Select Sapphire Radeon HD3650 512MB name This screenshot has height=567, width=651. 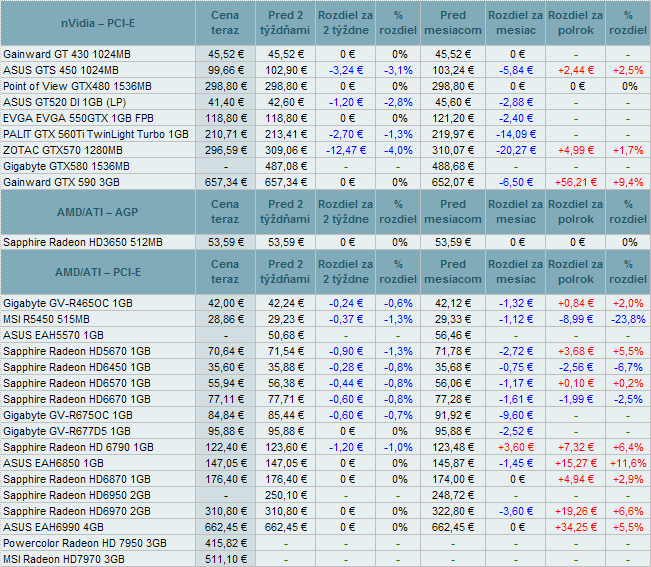(x=83, y=242)
